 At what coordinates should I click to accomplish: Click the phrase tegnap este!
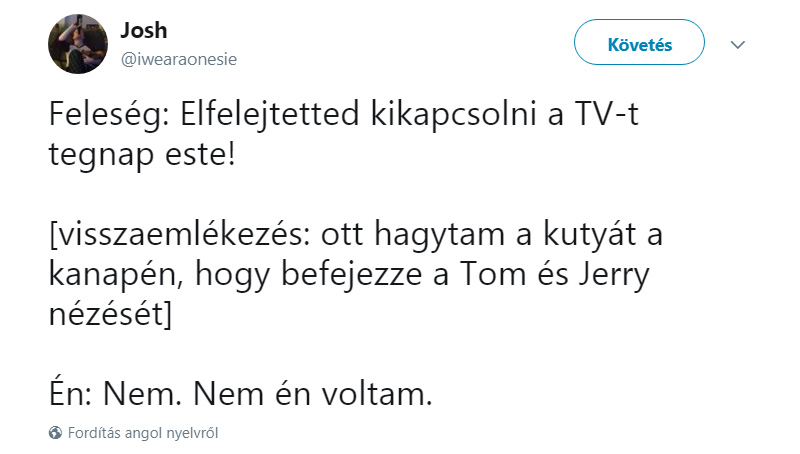[142, 155]
